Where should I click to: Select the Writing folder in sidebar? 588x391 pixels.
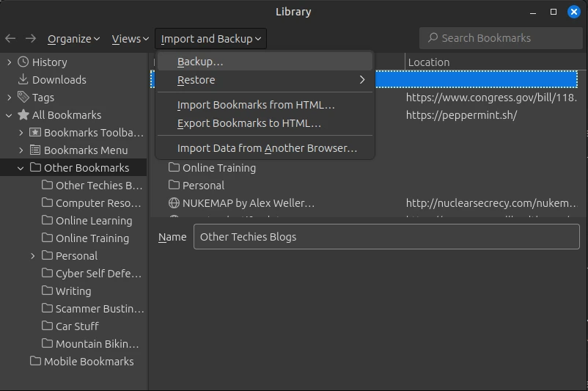73,290
